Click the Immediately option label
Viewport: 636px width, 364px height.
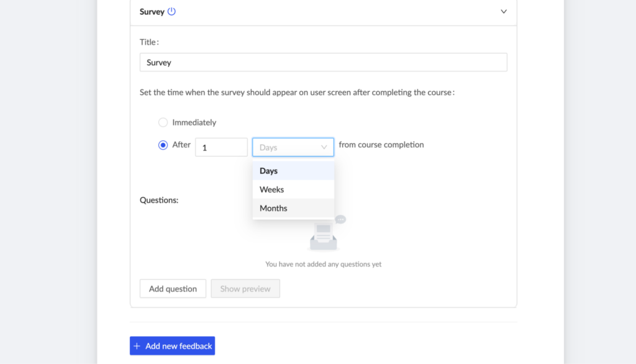click(194, 122)
